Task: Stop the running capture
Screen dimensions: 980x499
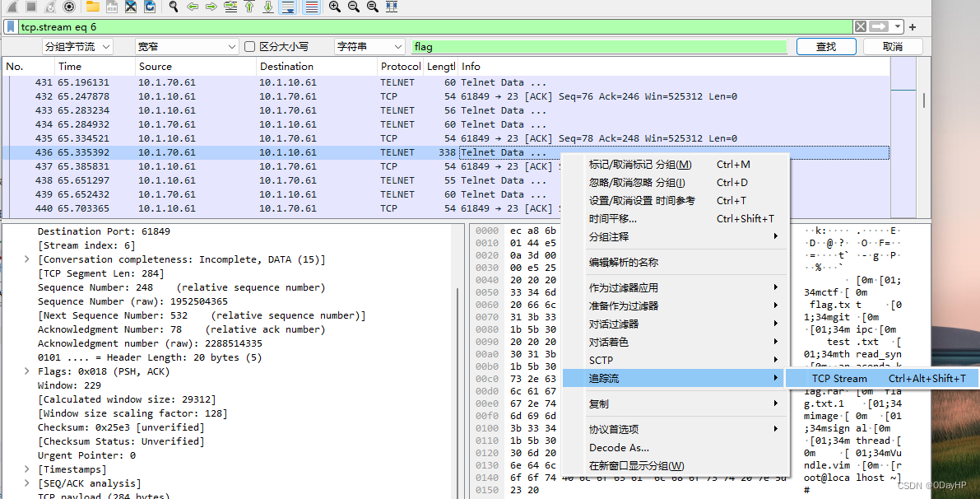Action: (x=31, y=7)
